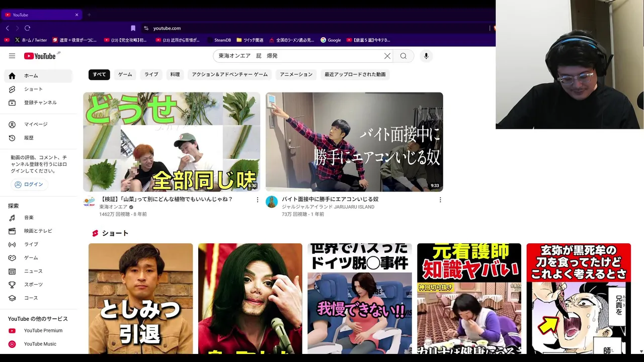Click the bookmark icon in the address bar
This screenshot has width=644, height=362.
133,28
